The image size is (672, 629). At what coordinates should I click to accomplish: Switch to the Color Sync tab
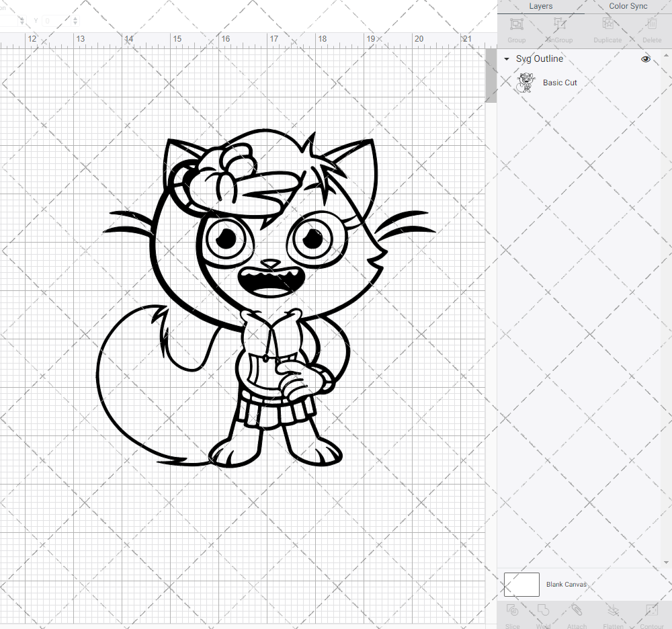click(x=628, y=6)
